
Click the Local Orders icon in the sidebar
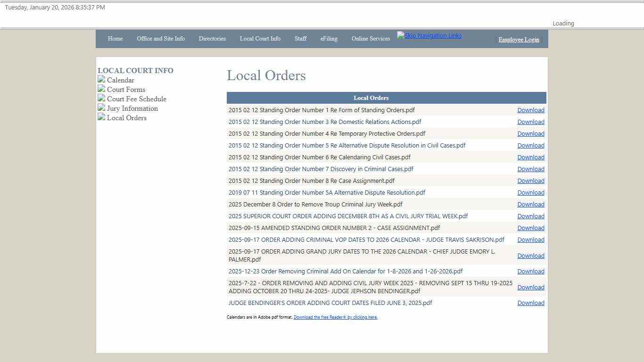click(x=101, y=117)
